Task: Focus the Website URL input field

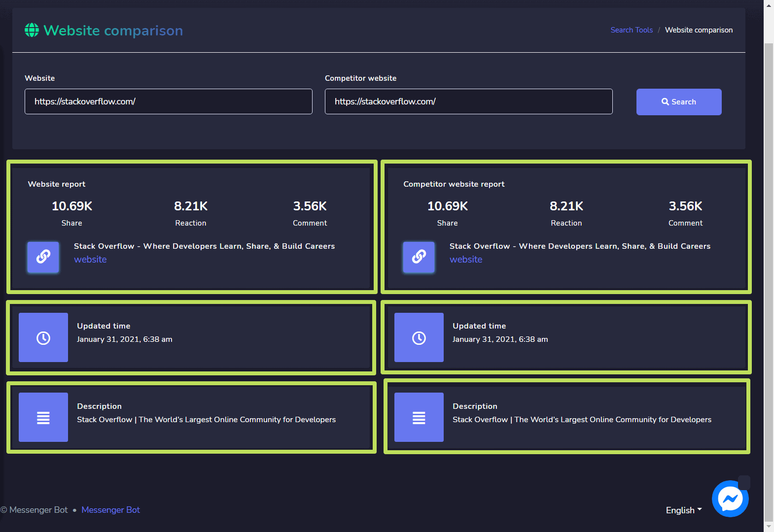Action: tap(169, 101)
